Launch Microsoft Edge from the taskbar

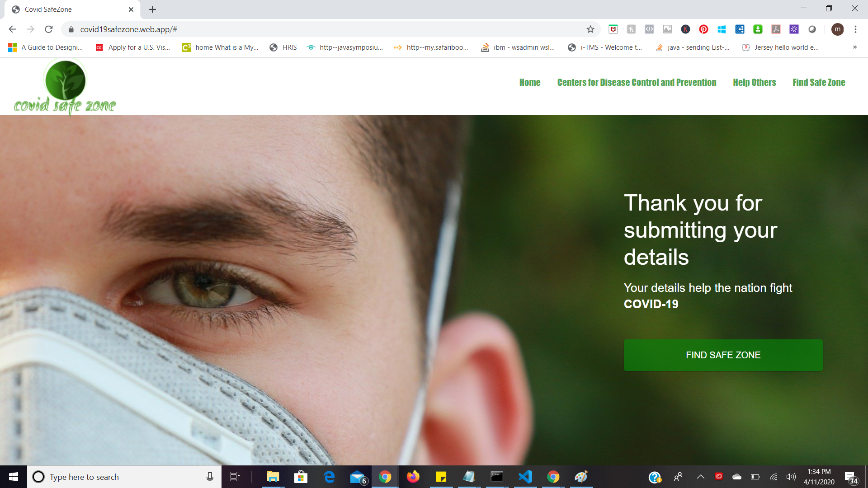pyautogui.click(x=329, y=477)
